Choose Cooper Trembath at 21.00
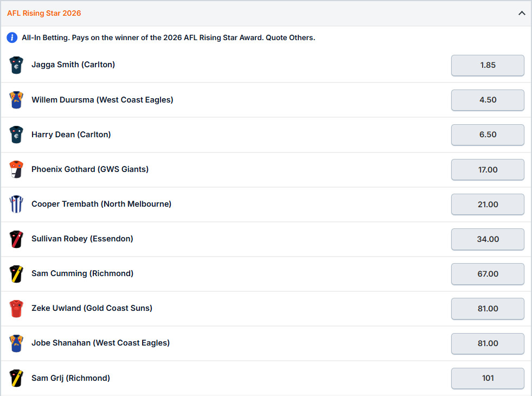The width and height of the screenshot is (532, 396). point(488,205)
